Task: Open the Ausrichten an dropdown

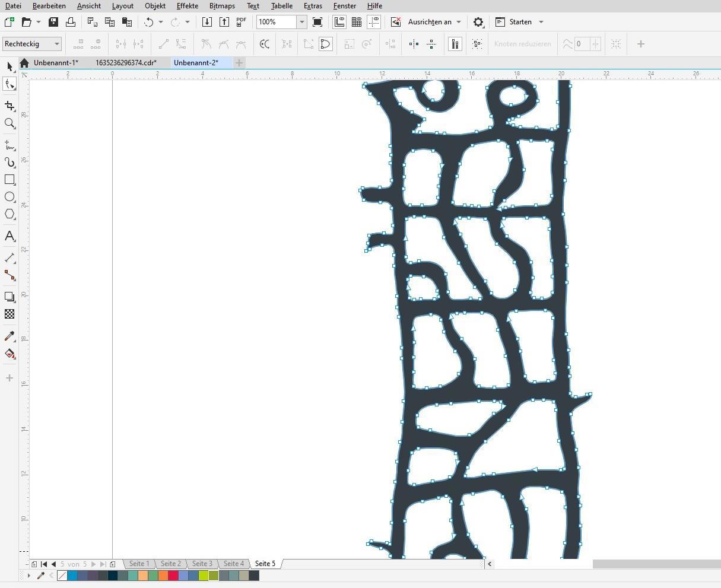Action: coord(459,22)
